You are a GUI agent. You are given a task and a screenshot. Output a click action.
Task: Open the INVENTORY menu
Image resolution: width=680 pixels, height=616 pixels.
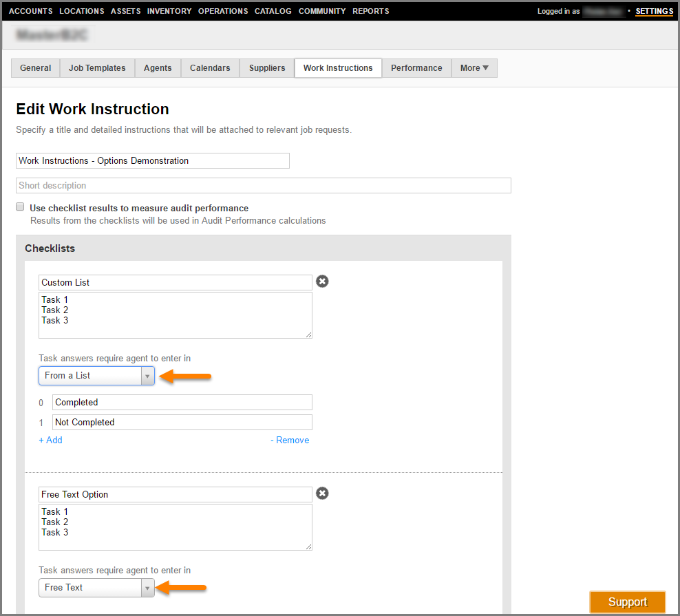(169, 11)
